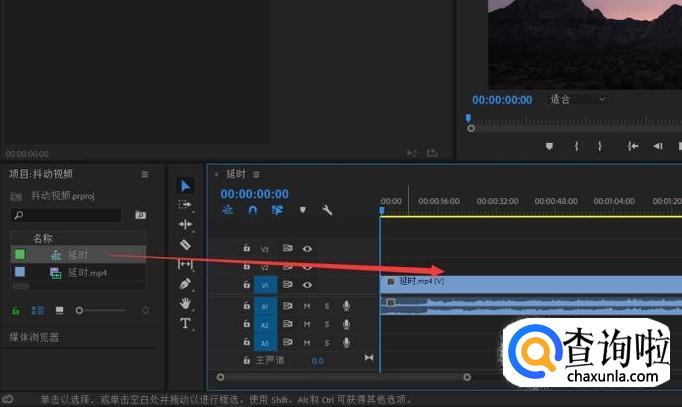The width and height of the screenshot is (682, 407).
Task: Choose the Hand tool
Action: (185, 303)
